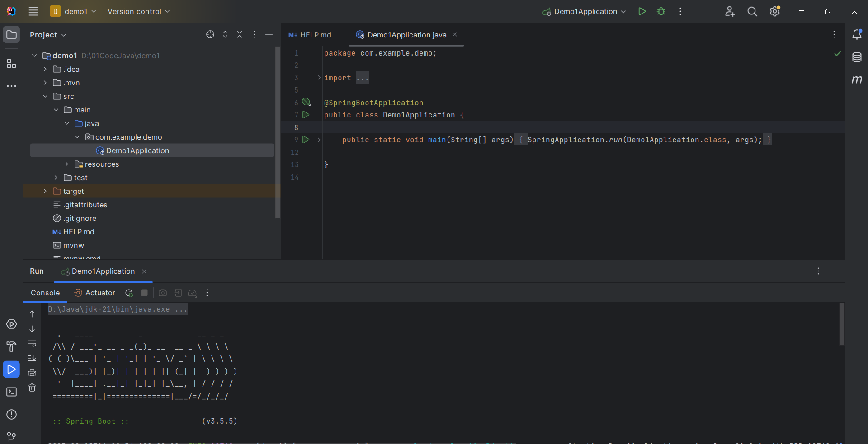Open IDE settings gear icon
The image size is (868, 444).
pos(775,11)
